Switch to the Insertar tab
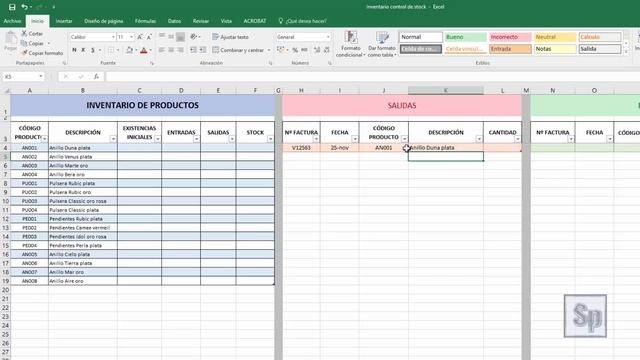Viewport: 640px width, 360px height. click(64, 21)
